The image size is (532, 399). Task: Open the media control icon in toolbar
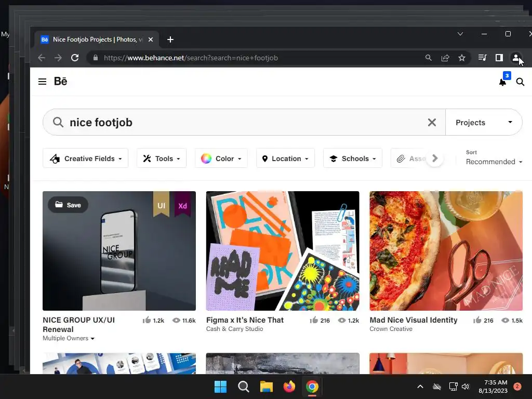click(482, 58)
